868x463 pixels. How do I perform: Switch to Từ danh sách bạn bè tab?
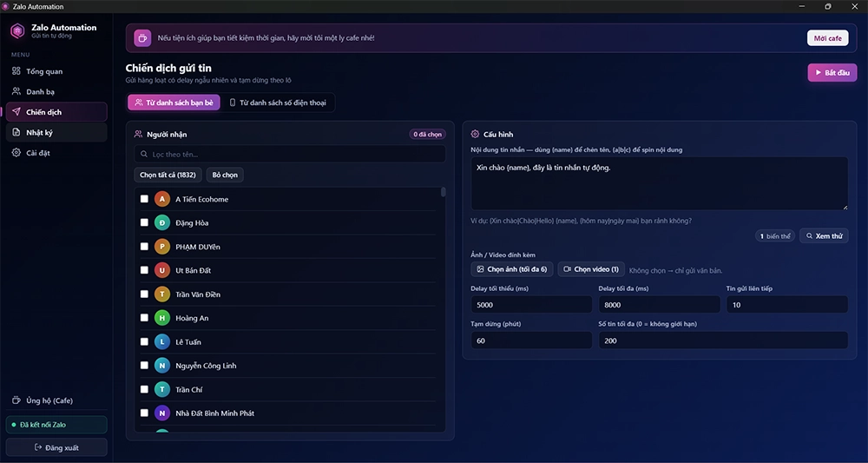point(174,103)
